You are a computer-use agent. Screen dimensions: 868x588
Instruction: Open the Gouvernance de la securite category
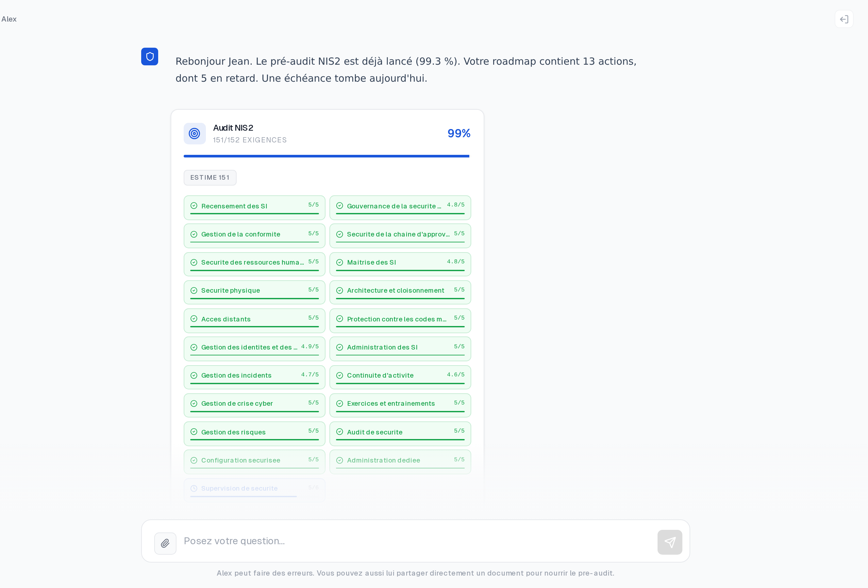400,207
